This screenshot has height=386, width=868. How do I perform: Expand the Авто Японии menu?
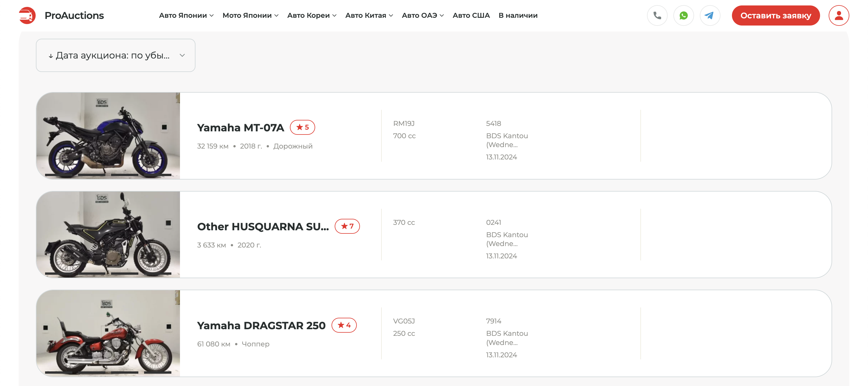coord(186,15)
